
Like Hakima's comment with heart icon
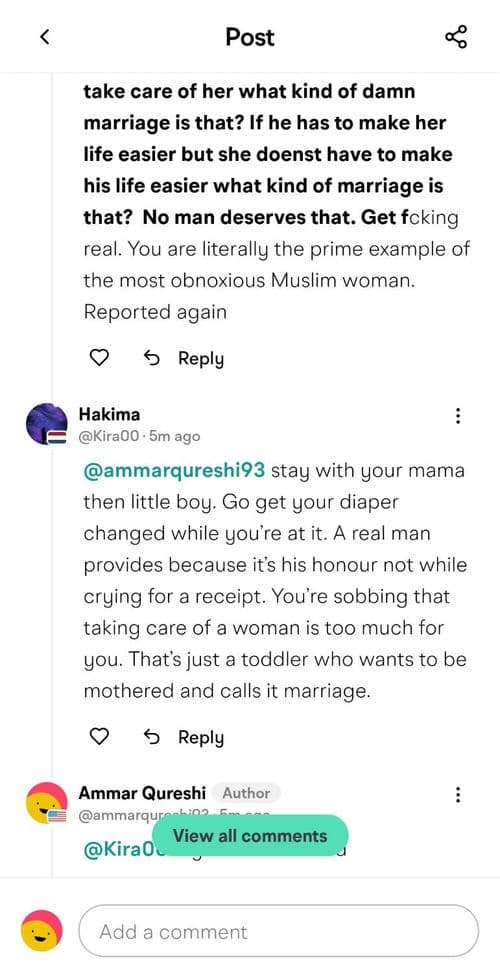(x=99, y=737)
